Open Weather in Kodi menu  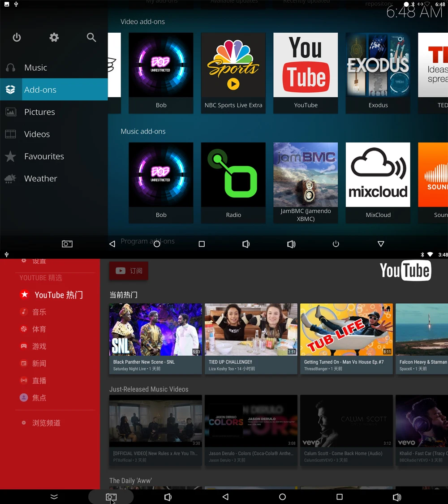[54, 178]
